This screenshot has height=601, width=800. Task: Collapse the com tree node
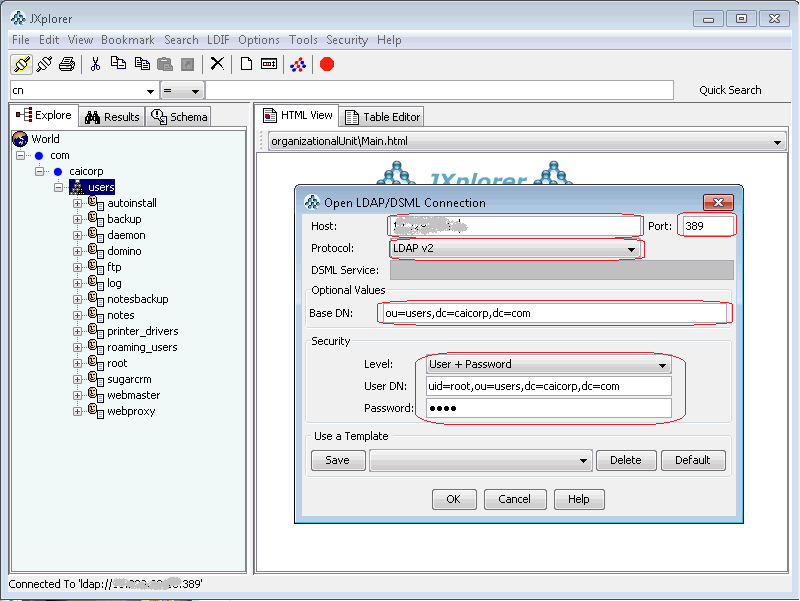(x=20, y=155)
